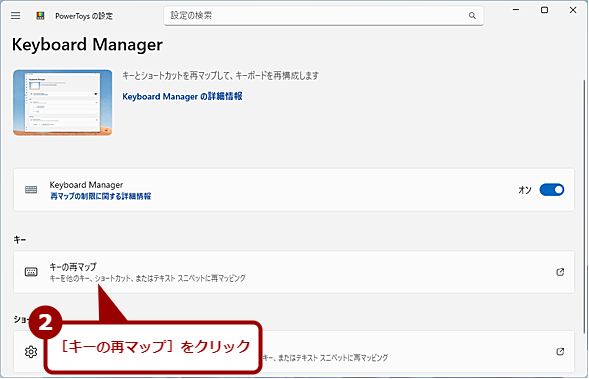Toggle the Keyboard Manager on/off switch
This screenshot has width=589, height=379.
(551, 190)
